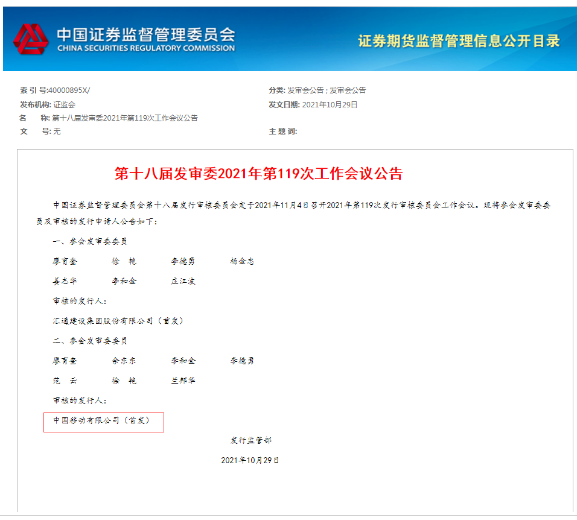
Task: Click the 发文日期 2021年10月29日 field
Action: click(313, 105)
